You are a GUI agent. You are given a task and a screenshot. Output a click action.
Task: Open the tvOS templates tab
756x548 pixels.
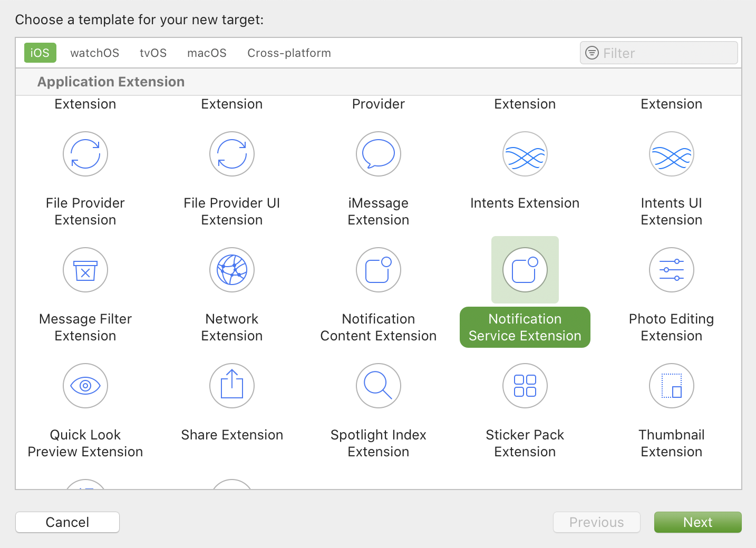coord(153,53)
